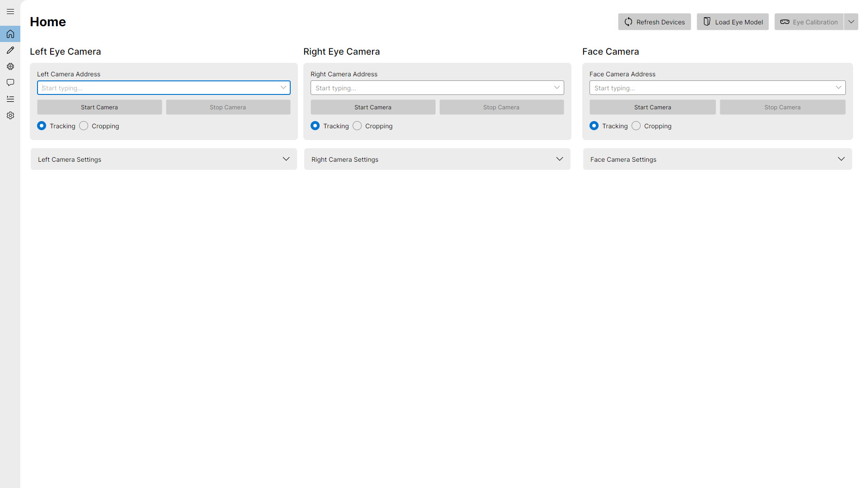This screenshot has width=868, height=488.
Task: Open the hamburger navigation menu
Action: (10, 12)
